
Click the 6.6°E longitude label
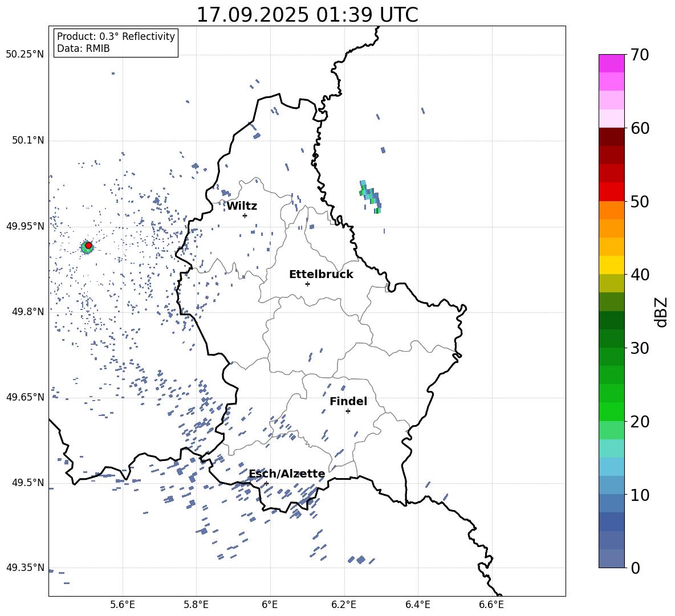pos(491,605)
